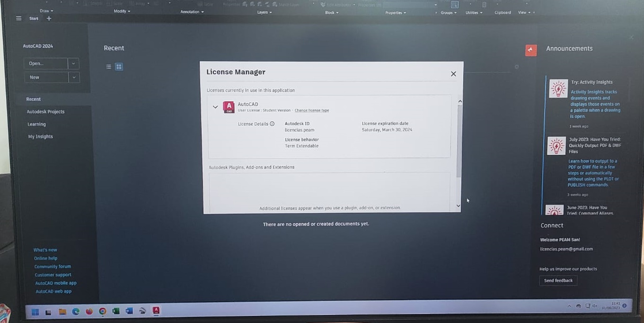Expand the Open button dropdown arrow
The image size is (644, 323).
click(x=74, y=63)
